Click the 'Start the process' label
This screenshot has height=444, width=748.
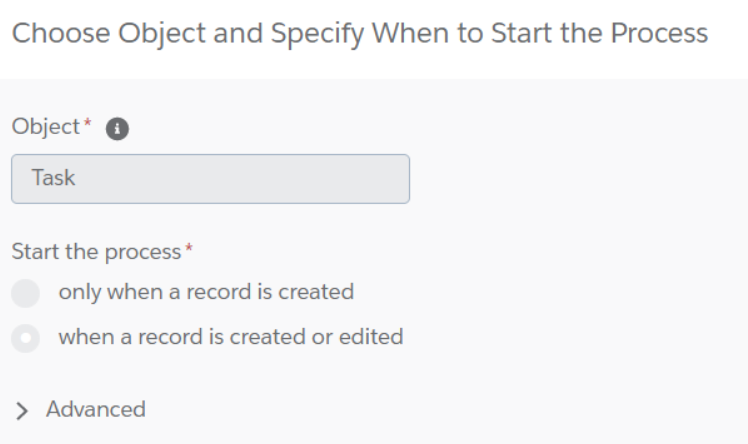pos(96,251)
